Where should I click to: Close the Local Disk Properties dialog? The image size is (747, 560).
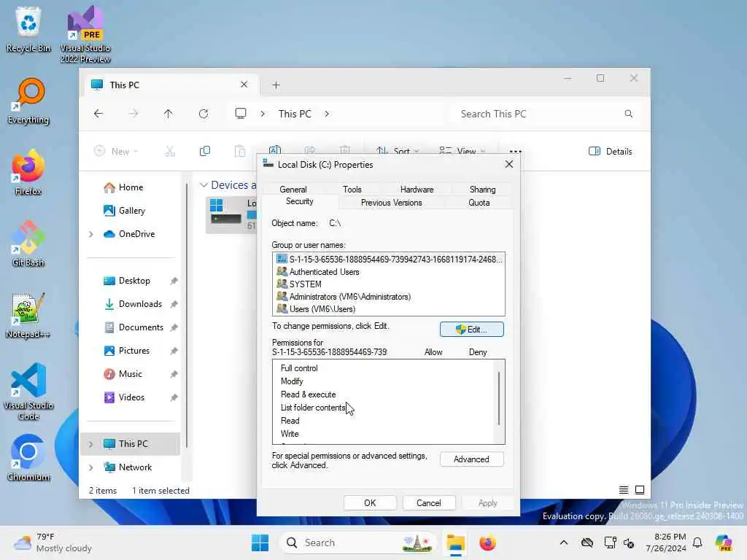coord(508,164)
